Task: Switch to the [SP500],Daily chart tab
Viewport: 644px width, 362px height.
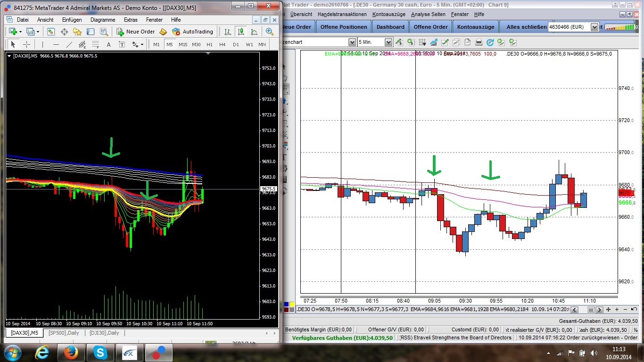Action: point(64,333)
